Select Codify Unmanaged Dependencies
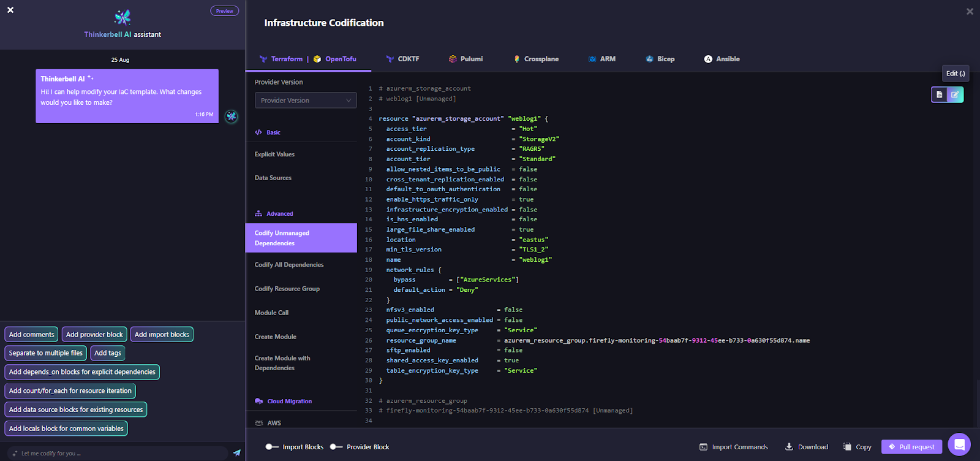This screenshot has width=980, height=461. [x=301, y=238]
